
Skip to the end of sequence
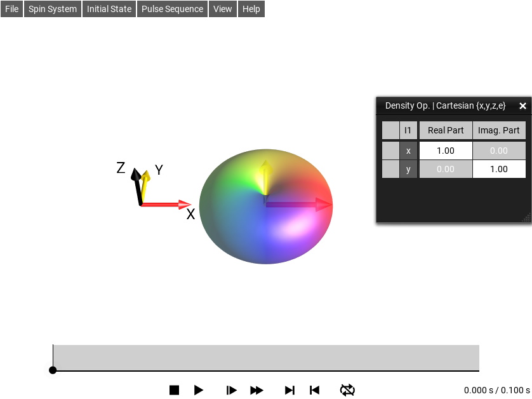click(289, 390)
